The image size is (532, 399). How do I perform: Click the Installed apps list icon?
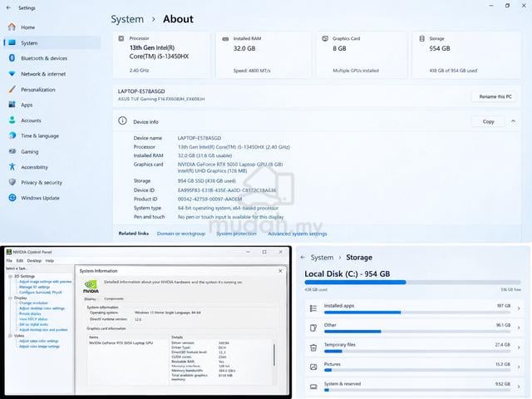tap(313, 308)
